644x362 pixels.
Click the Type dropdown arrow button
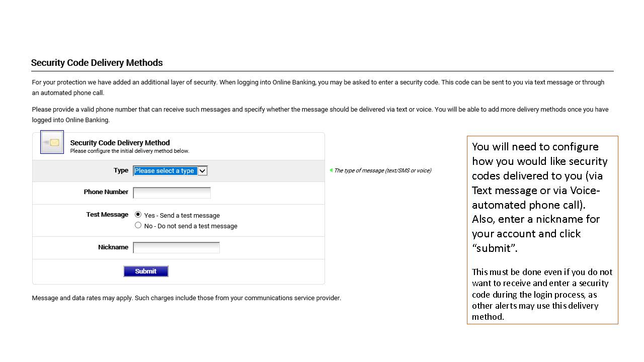point(202,171)
